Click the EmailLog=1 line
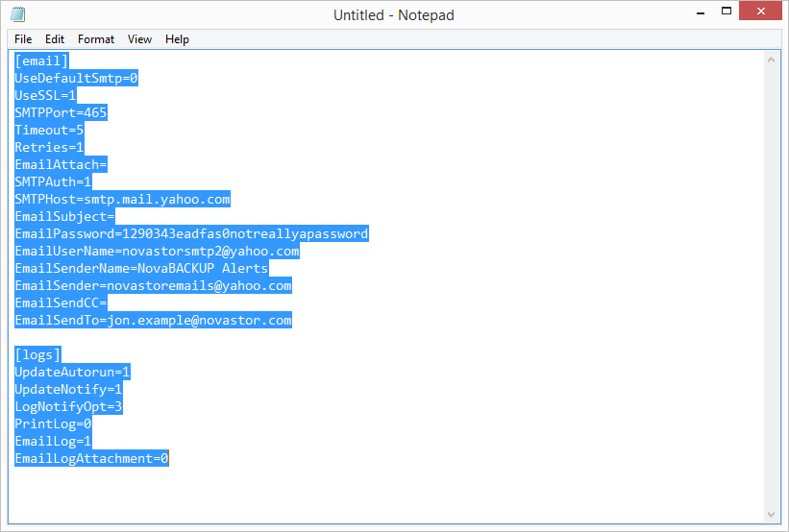Screen dimensions: 789x532 tap(54, 441)
